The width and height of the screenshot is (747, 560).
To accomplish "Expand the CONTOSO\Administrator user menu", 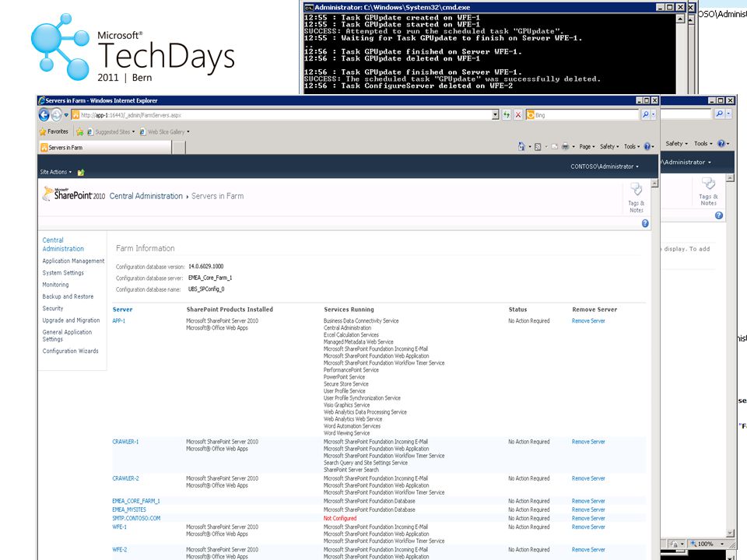I will [605, 166].
